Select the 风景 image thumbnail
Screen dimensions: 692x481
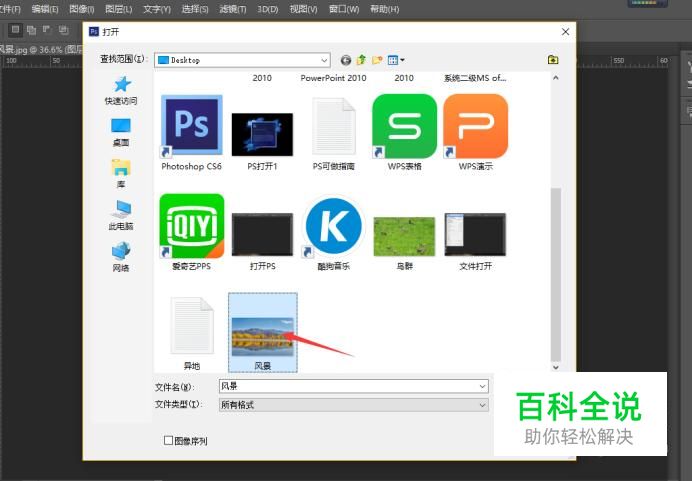click(x=263, y=336)
